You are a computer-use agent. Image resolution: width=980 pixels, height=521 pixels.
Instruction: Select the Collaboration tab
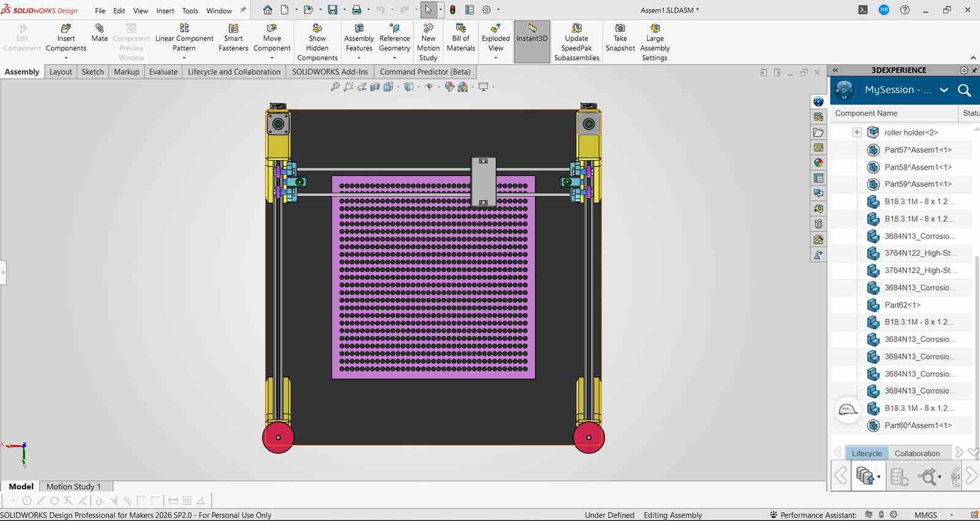click(x=917, y=454)
